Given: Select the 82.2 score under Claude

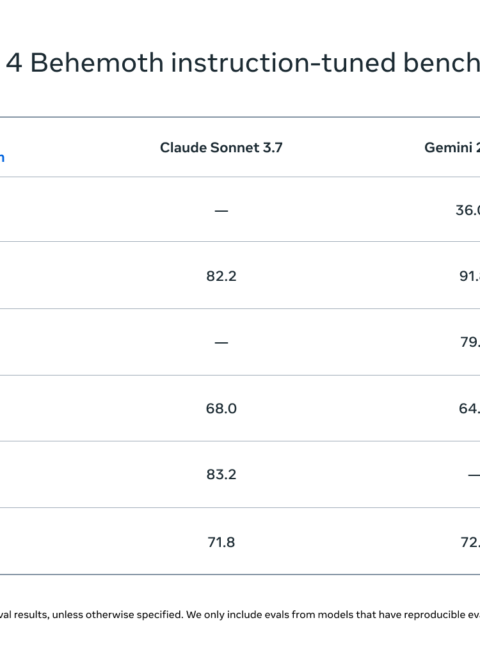Looking at the screenshot, I should 221,276.
